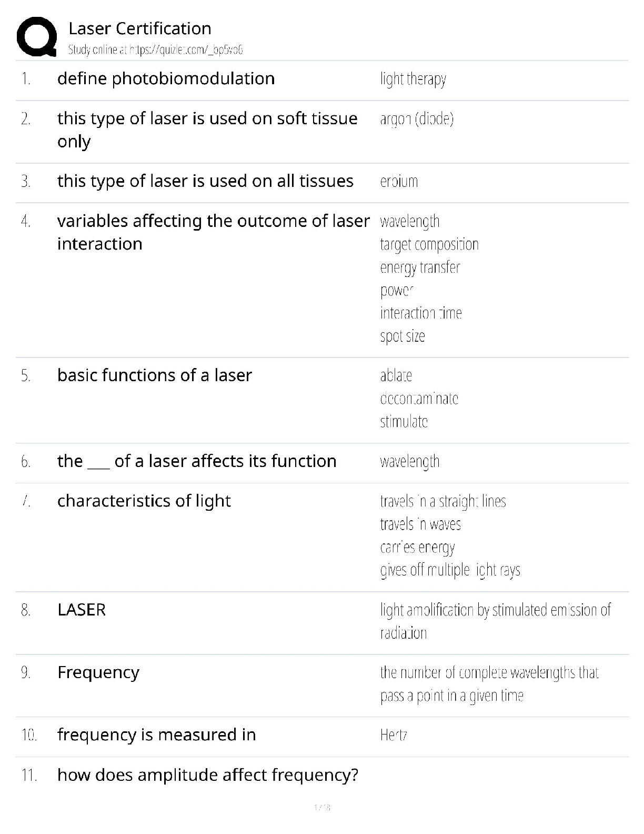Open the quizlet.com study link

[155, 50]
